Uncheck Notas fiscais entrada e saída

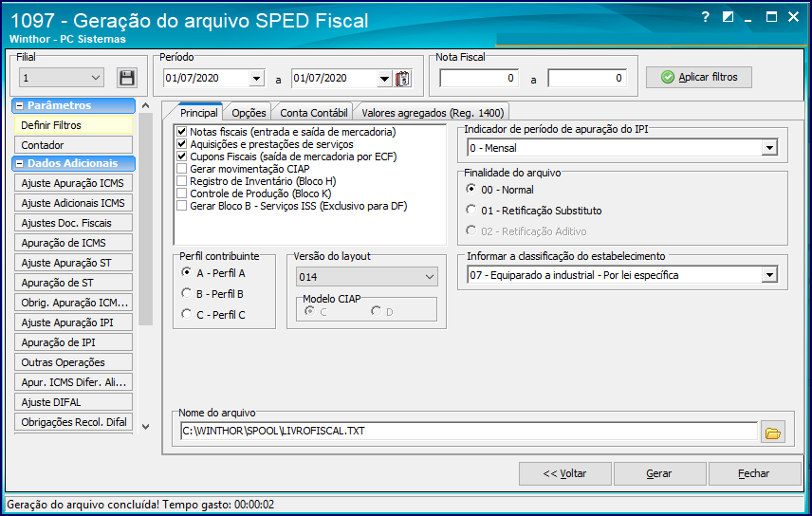pos(182,132)
